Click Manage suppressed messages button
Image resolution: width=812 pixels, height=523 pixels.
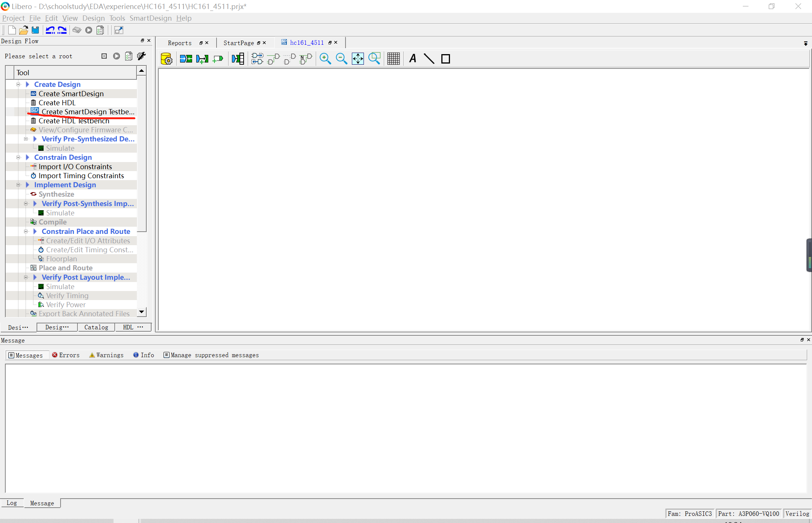pos(211,355)
